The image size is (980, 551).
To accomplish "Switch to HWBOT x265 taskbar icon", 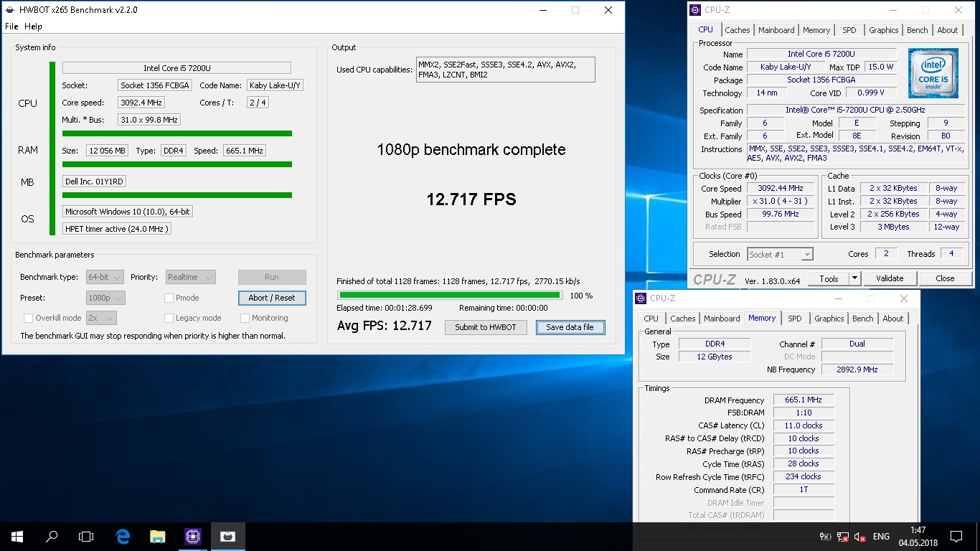I will (x=227, y=536).
